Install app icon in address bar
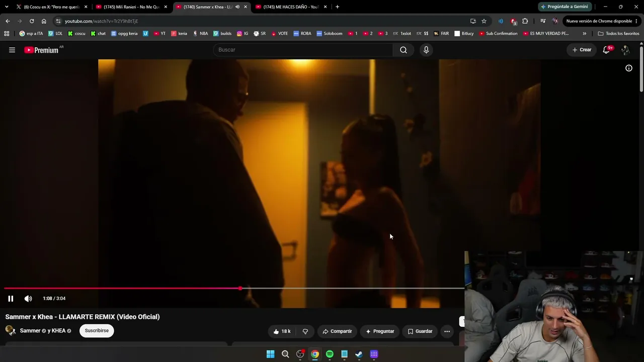The width and height of the screenshot is (644, 362). click(473, 21)
